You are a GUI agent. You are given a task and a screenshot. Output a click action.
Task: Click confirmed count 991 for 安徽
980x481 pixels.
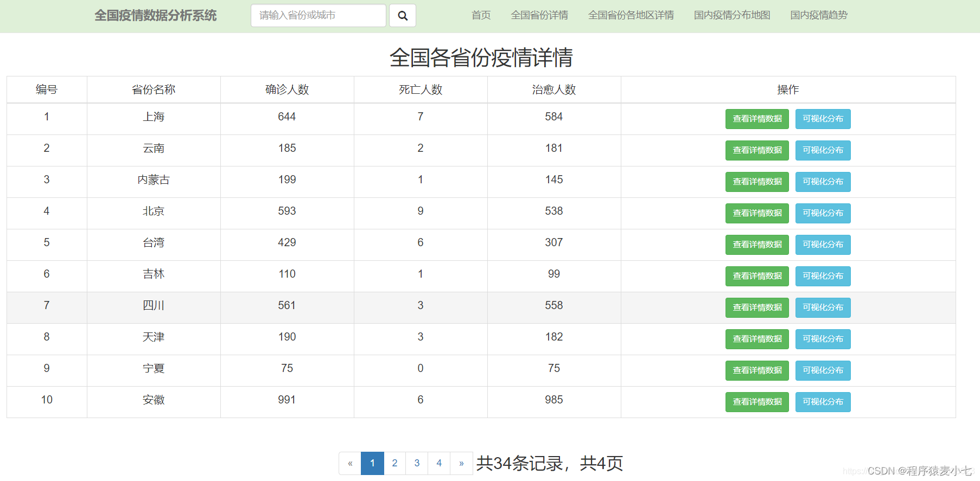[x=287, y=400]
